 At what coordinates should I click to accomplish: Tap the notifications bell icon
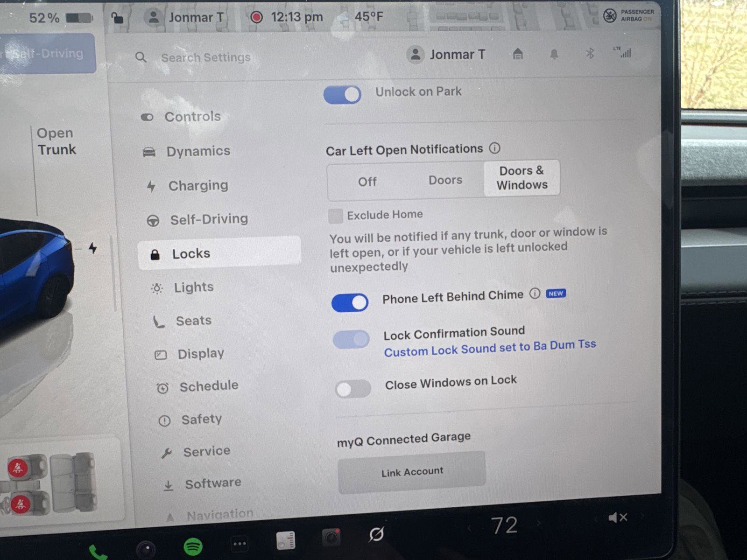(554, 55)
